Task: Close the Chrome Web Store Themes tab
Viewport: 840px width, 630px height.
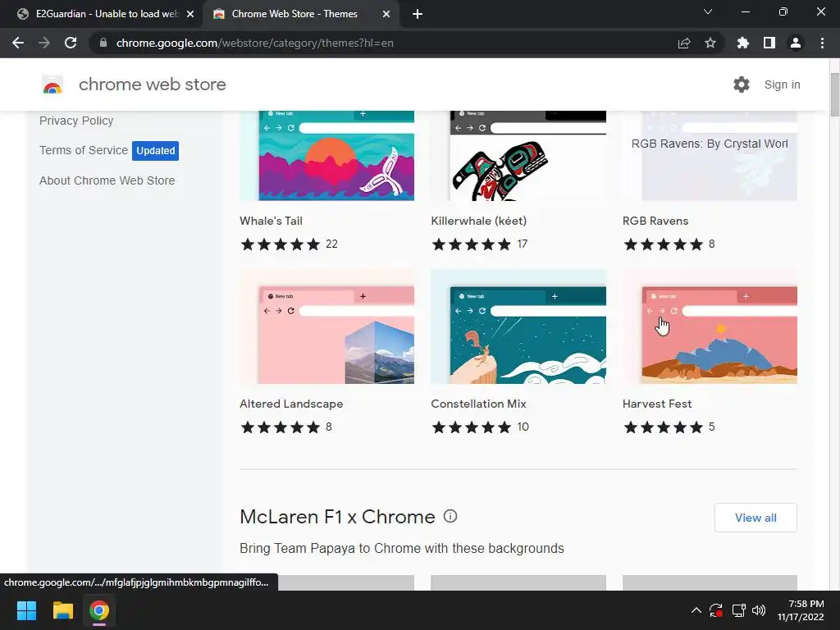Action: [x=386, y=14]
